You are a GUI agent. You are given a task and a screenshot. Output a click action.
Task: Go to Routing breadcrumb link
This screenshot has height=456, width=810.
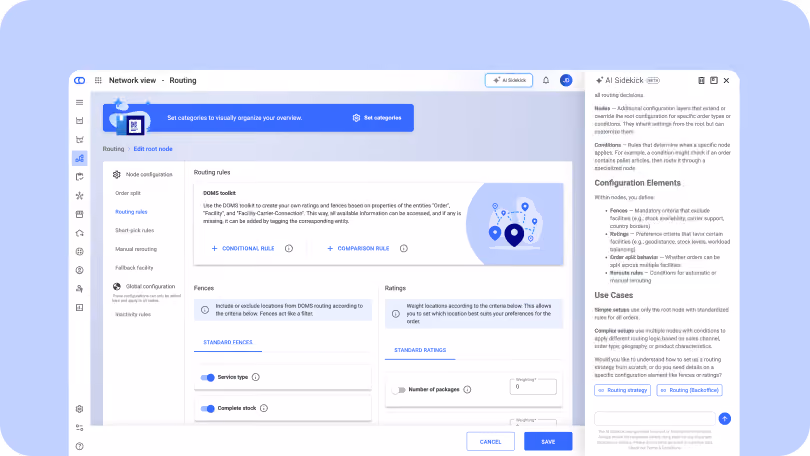coord(113,149)
